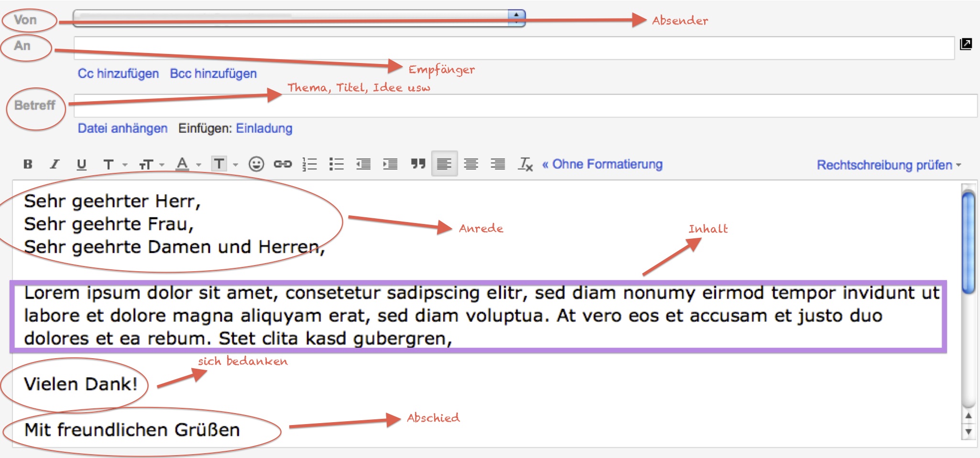Apply blockquote formatting

point(418,164)
